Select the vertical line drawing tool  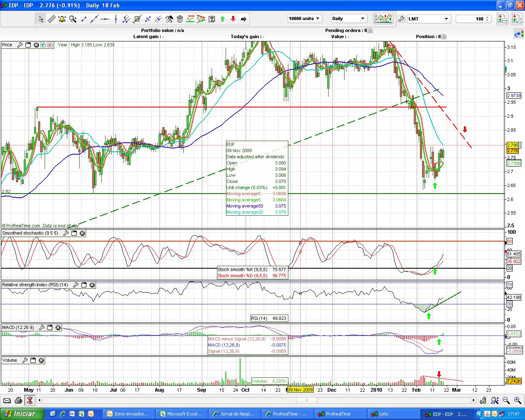[116, 19]
